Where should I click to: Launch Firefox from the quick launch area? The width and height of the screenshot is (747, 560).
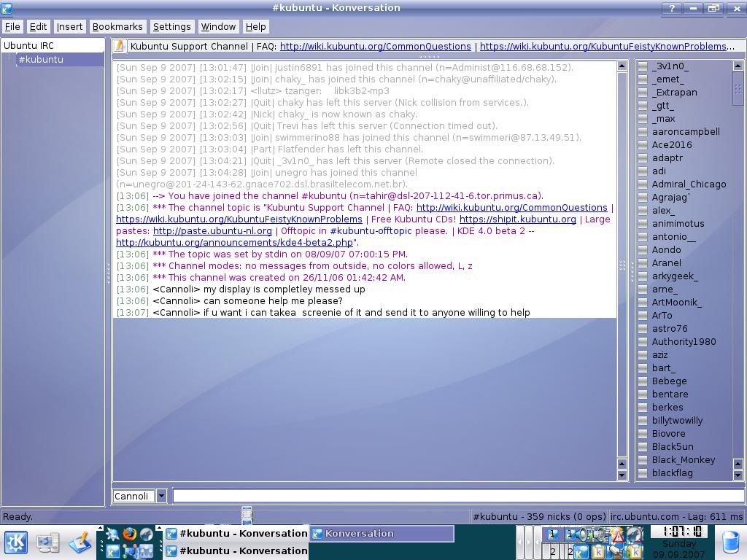[x=129, y=534]
